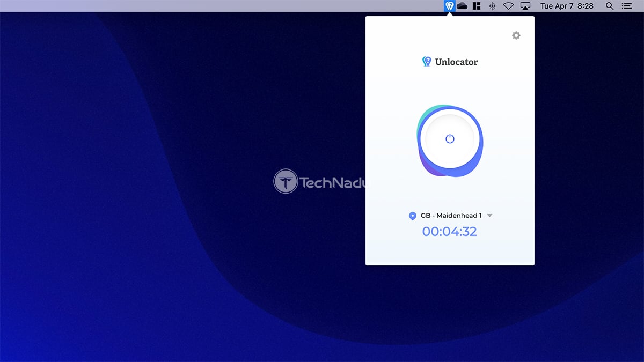Click the Unlocator logo in the panel
The width and height of the screenshot is (644, 362).
pyautogui.click(x=450, y=62)
